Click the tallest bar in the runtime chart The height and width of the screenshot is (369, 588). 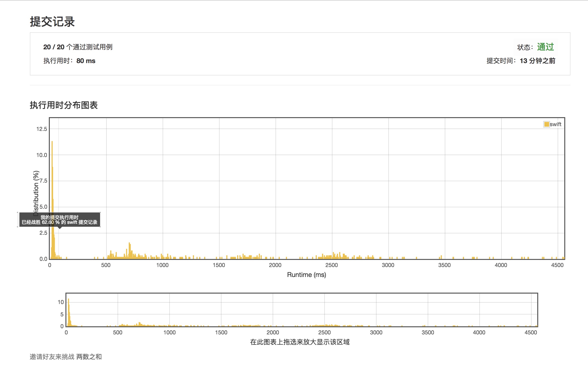[x=52, y=200]
